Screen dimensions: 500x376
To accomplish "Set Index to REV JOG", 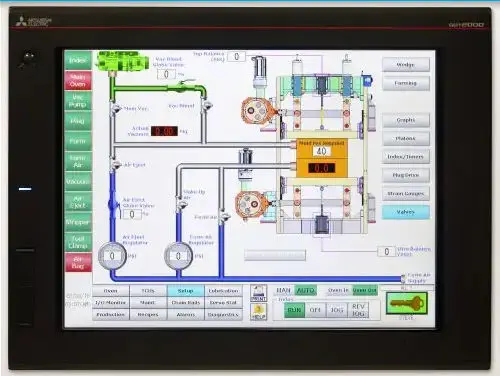I will tap(358, 310).
